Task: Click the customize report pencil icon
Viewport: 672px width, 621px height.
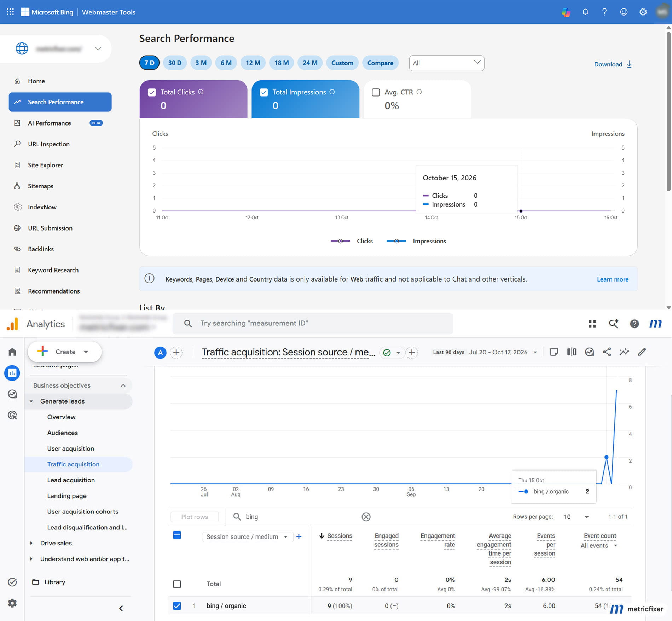Action: click(x=642, y=352)
